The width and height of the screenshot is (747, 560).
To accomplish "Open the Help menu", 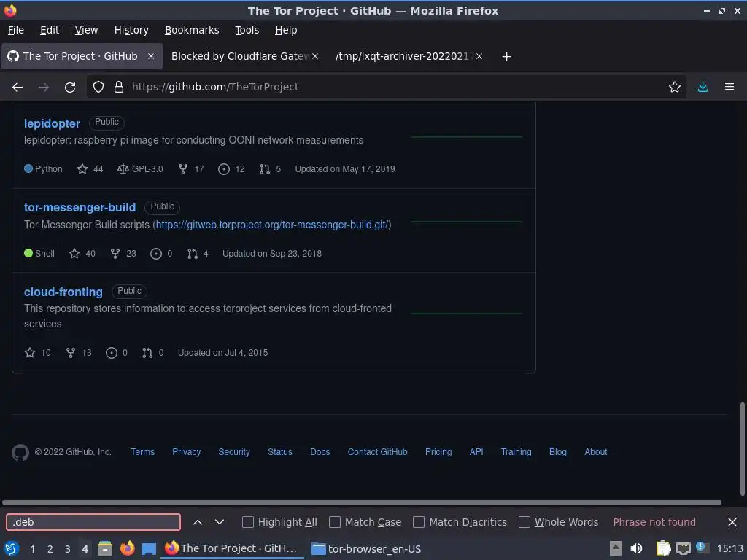I will [x=286, y=30].
